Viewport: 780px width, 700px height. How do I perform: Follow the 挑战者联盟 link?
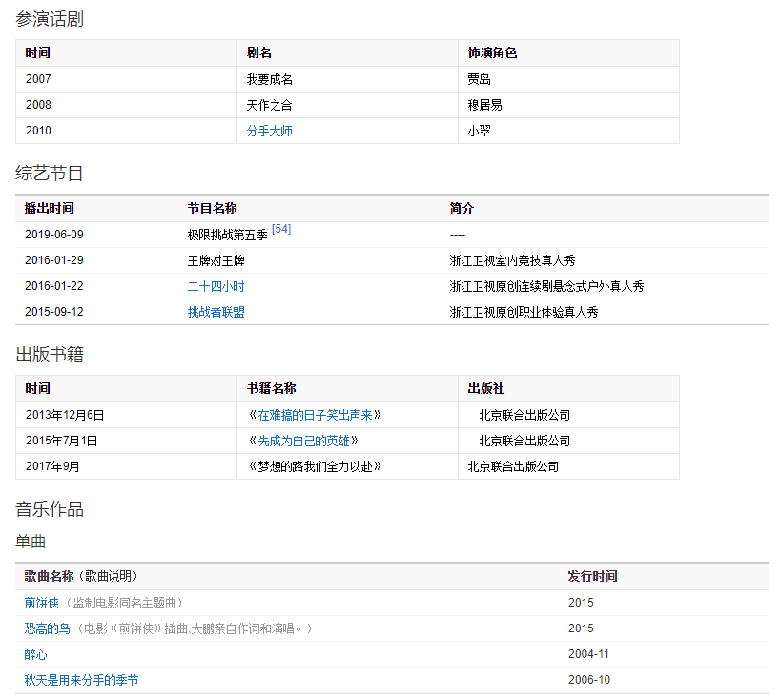click(216, 312)
